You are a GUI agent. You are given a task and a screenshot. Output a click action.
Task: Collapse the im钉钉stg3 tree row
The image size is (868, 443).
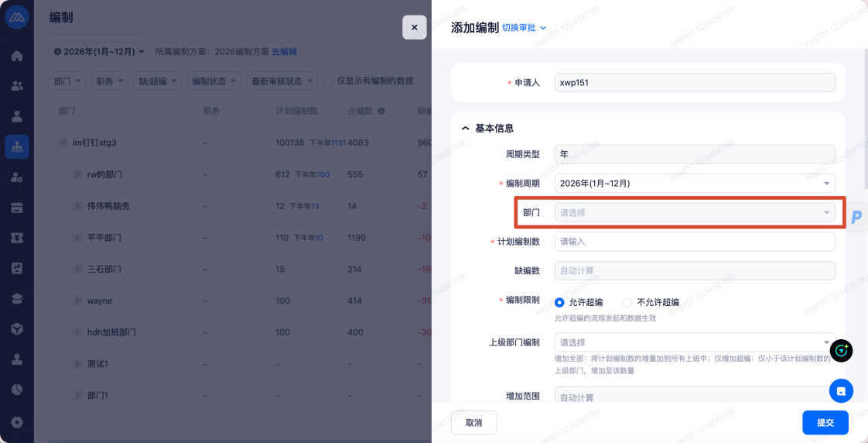(63, 143)
